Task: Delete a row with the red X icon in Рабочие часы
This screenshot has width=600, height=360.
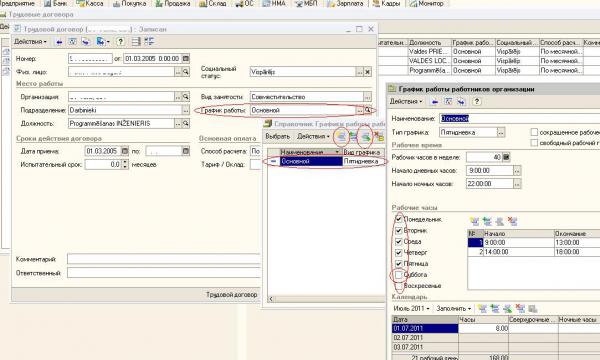Action: tap(512, 221)
